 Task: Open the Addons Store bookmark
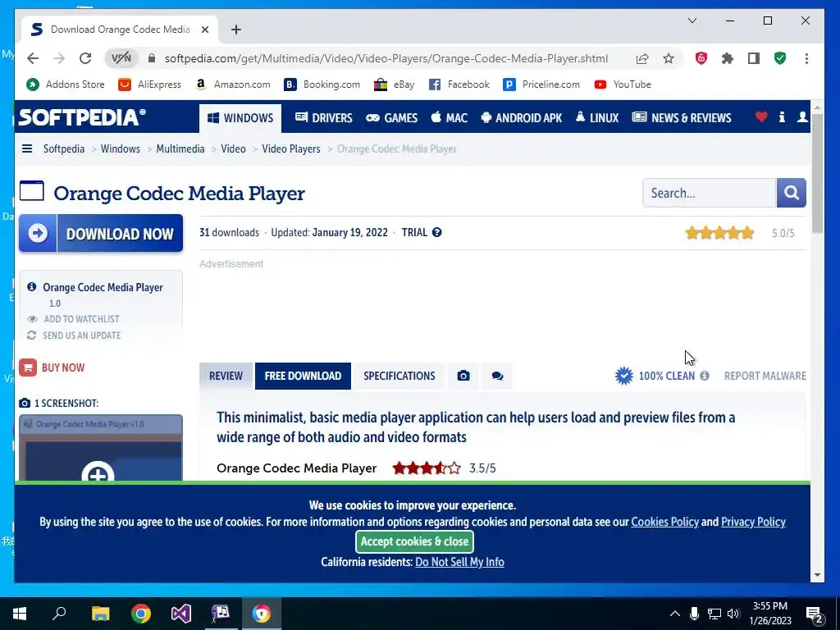tap(66, 84)
